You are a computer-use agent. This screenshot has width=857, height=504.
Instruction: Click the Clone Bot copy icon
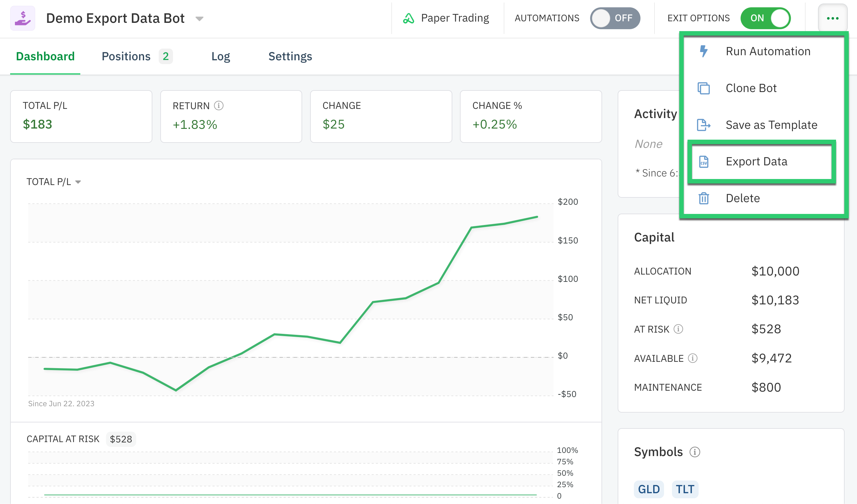pos(703,88)
